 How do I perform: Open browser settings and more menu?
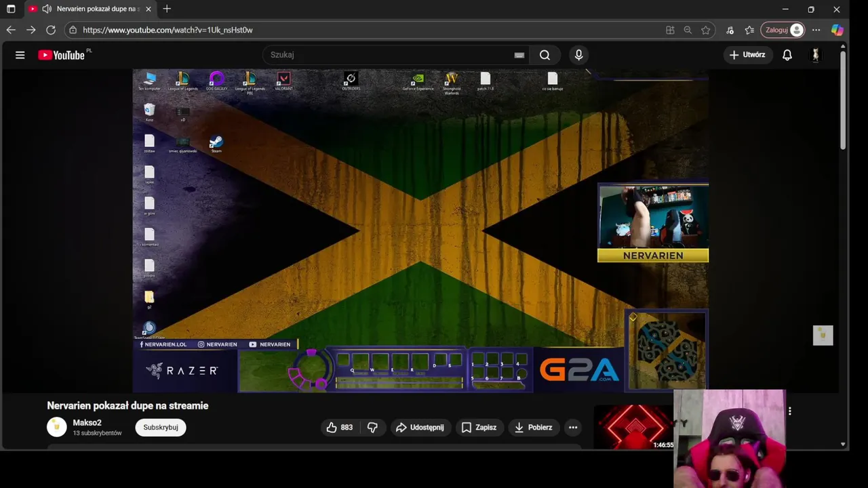coord(816,30)
